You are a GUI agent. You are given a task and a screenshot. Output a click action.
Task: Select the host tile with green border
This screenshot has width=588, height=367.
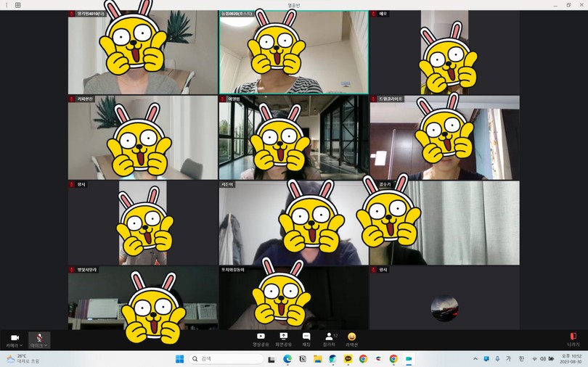click(293, 52)
